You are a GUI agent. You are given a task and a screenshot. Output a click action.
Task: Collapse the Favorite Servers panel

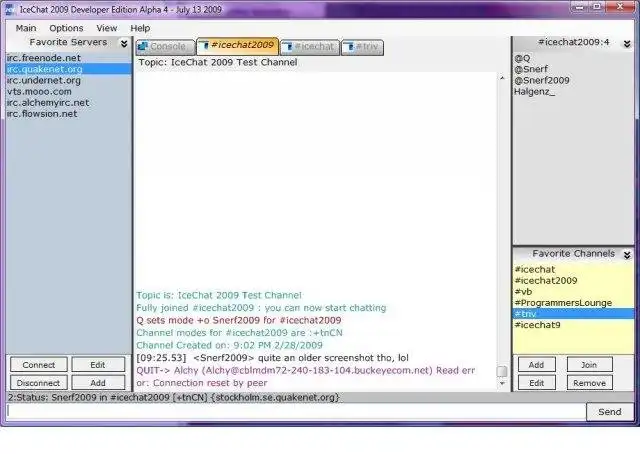tap(124, 43)
